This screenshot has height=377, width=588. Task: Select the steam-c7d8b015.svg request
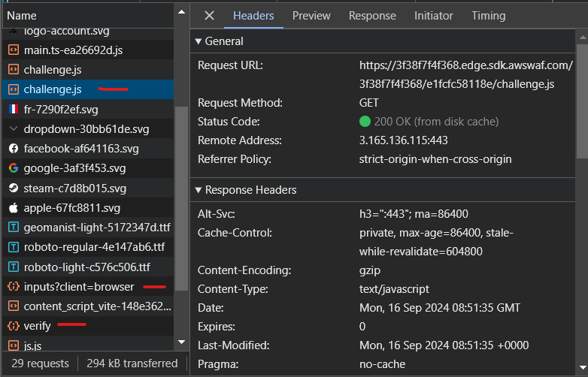pos(88,188)
